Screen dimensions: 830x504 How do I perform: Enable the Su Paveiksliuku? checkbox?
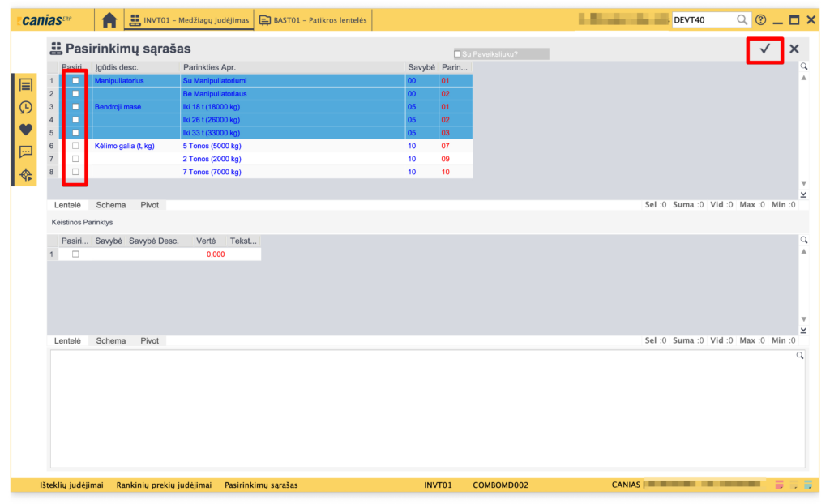tap(457, 54)
